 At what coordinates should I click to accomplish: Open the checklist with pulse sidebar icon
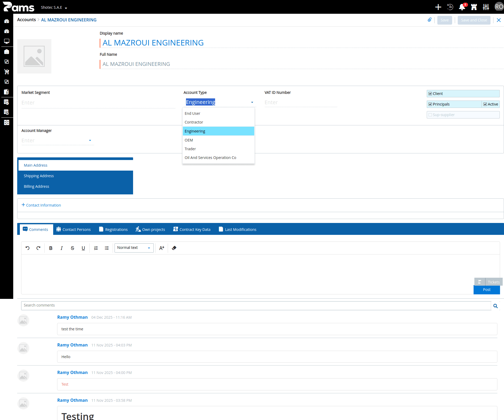point(7,112)
